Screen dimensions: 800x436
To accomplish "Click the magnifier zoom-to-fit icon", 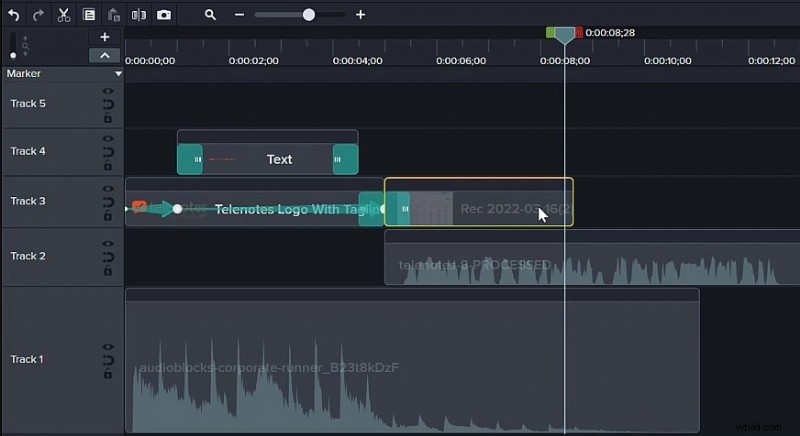I will tap(210, 15).
